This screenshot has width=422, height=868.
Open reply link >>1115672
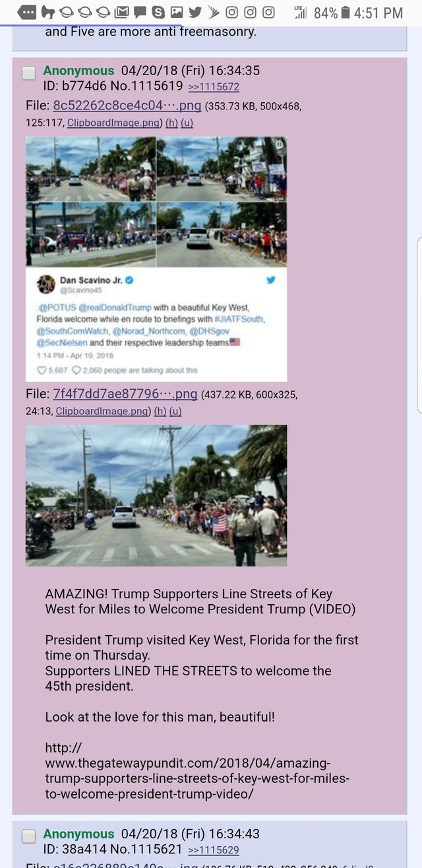pyautogui.click(x=214, y=87)
